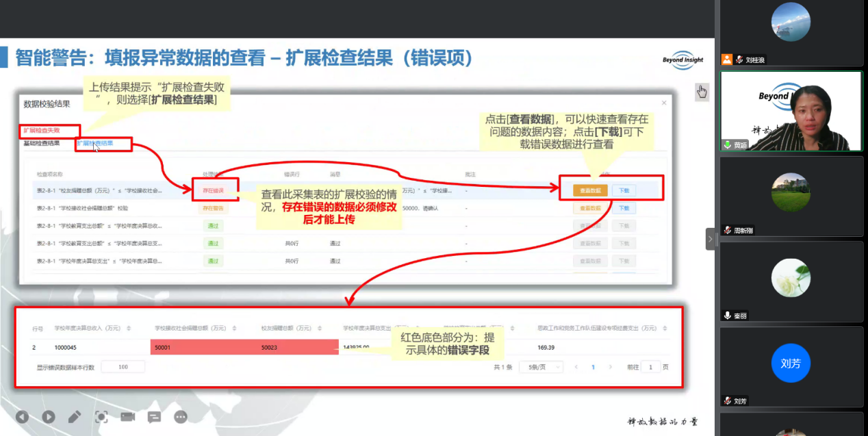Collapse the participants side panel arrow

click(x=710, y=239)
